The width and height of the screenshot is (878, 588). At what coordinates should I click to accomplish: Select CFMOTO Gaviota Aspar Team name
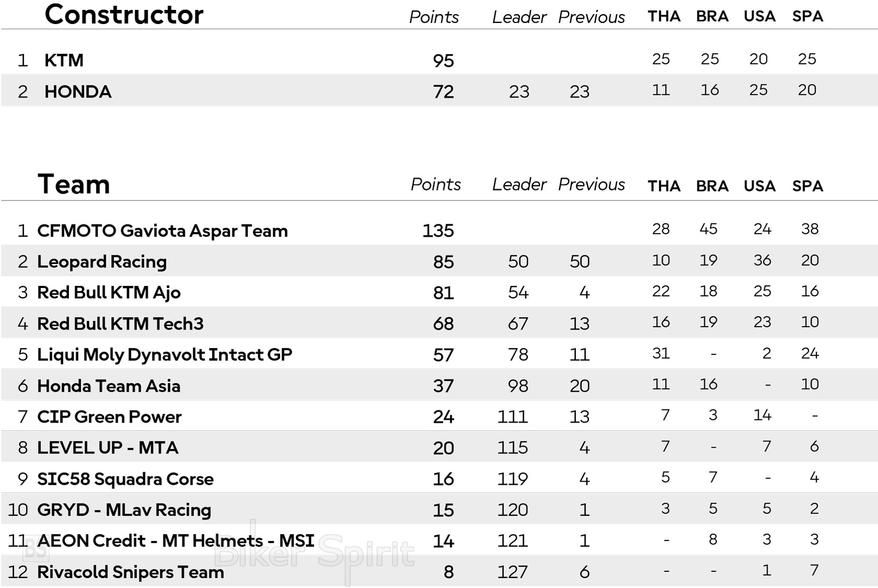tap(162, 231)
